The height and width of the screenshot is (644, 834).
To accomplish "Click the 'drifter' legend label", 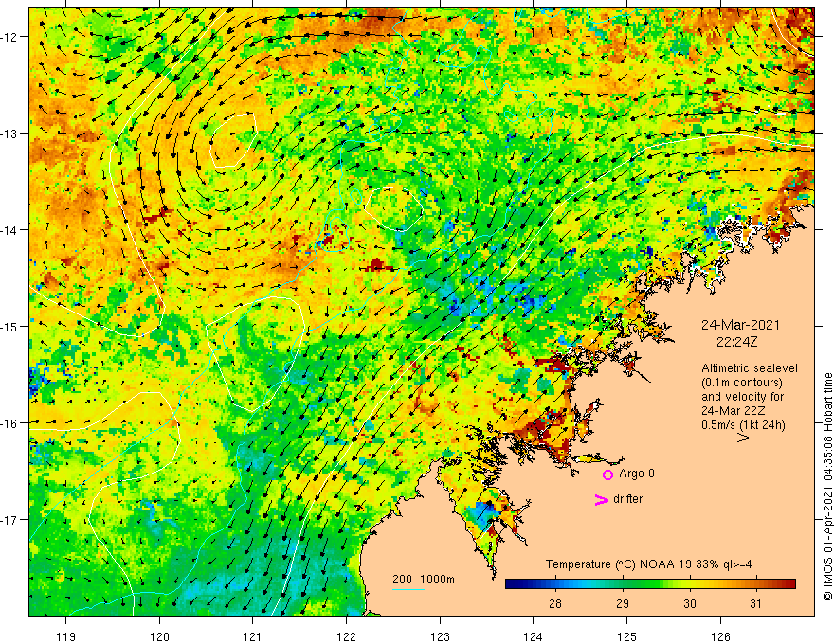I will click(627, 499).
